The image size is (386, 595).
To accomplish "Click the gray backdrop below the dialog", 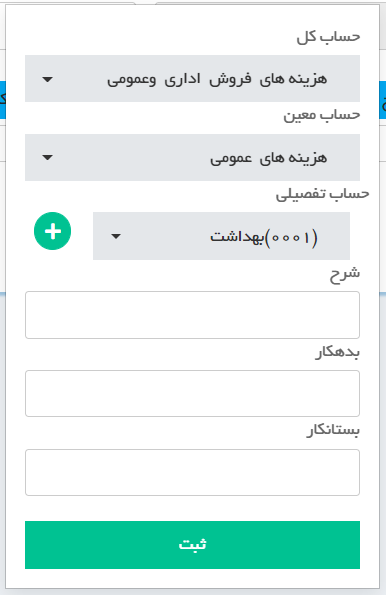I will (x=192, y=592).
